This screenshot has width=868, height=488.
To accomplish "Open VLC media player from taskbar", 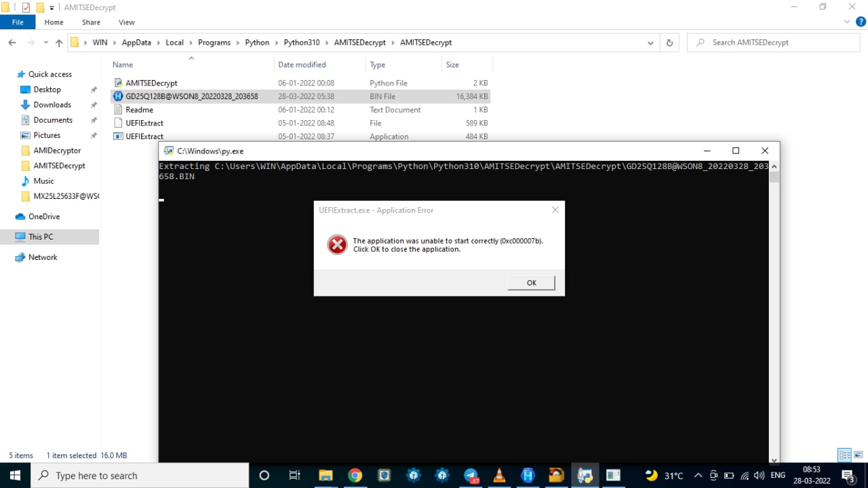I will coord(500,475).
